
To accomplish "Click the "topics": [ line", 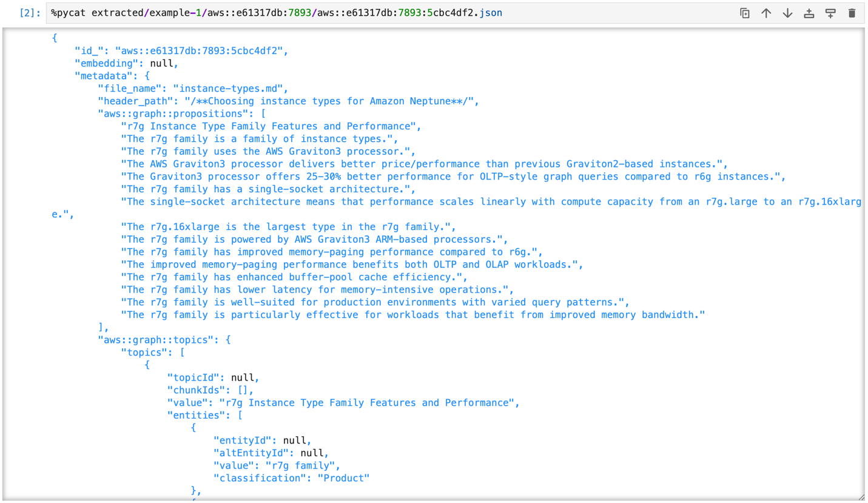I will pos(152,353).
